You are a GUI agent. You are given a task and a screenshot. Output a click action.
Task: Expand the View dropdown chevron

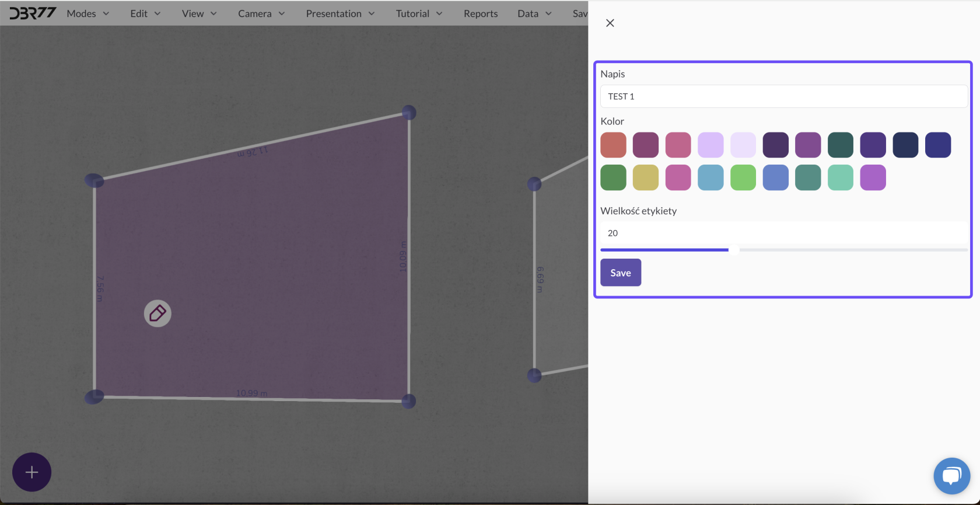click(x=213, y=13)
